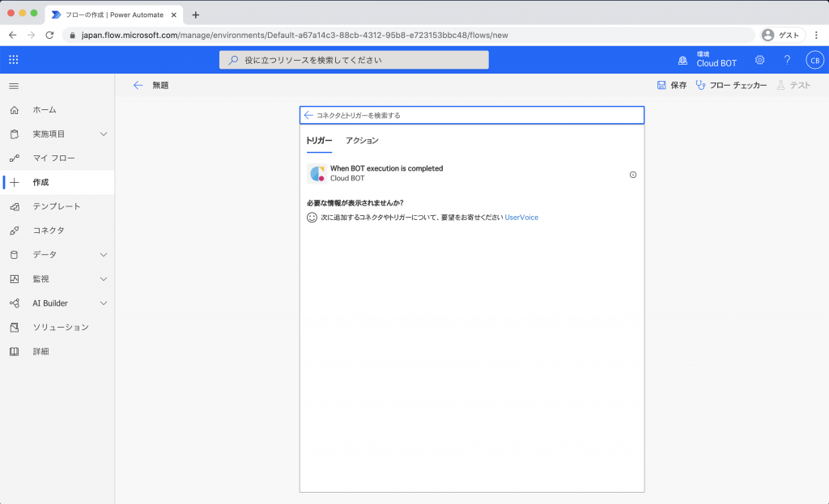Open the app launcher waffle icon

(x=14, y=60)
